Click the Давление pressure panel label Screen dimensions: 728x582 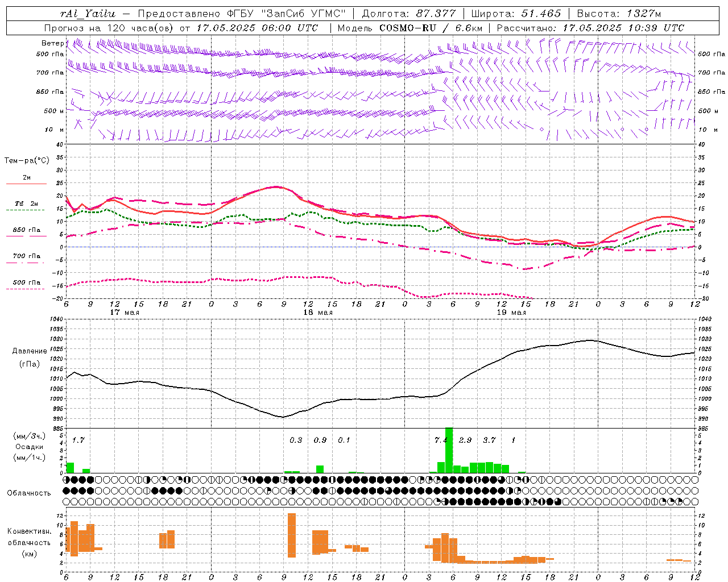[x=30, y=351]
